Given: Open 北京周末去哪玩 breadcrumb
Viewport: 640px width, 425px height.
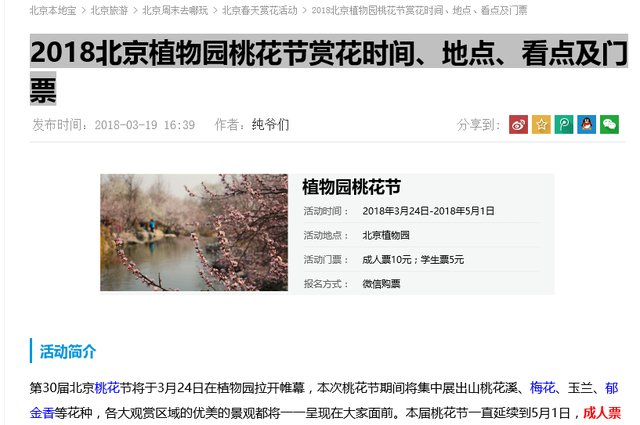Looking at the screenshot, I should [175, 10].
